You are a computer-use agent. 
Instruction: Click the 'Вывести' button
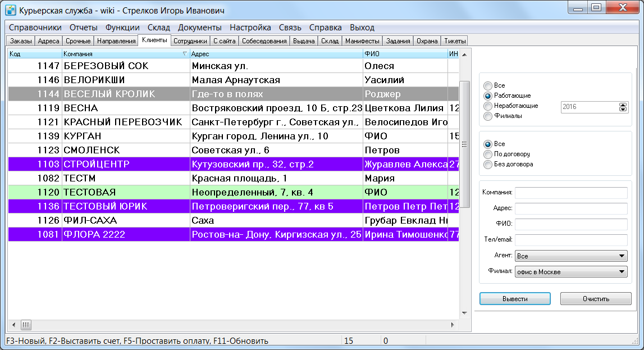pyautogui.click(x=515, y=299)
